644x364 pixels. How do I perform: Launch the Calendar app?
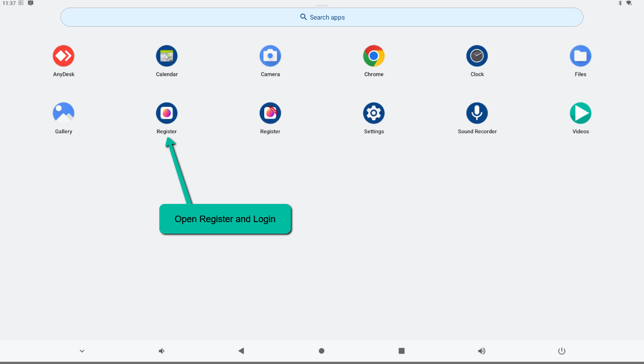(166, 56)
